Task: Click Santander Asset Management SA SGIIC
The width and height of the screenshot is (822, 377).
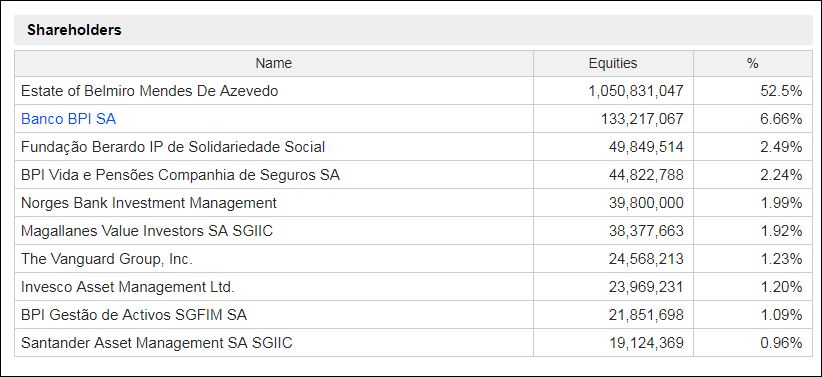Action: [x=157, y=343]
